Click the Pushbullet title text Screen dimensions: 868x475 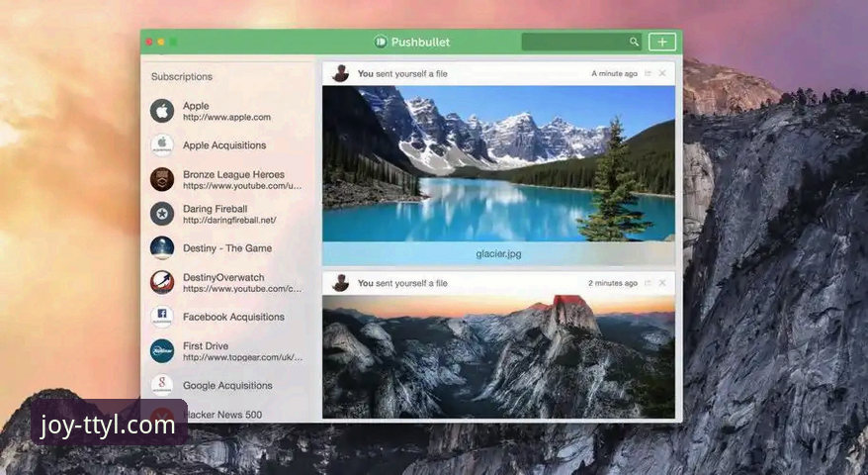(421, 42)
